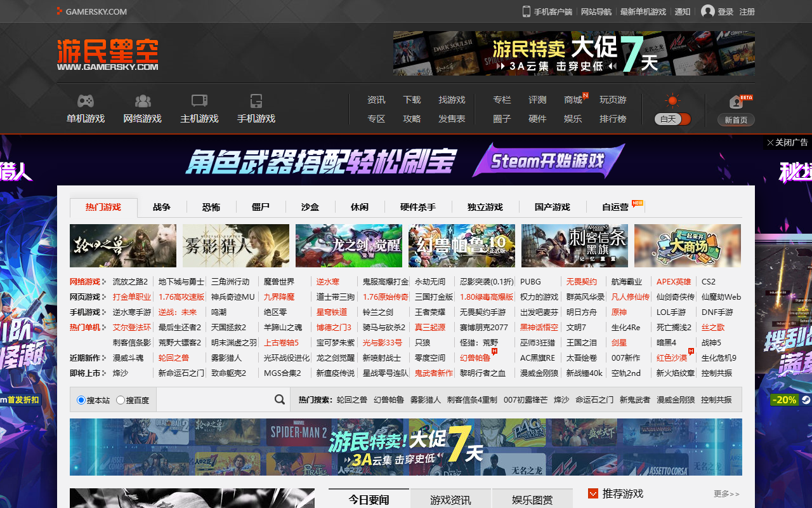The image size is (812, 508).
Task: Open the 轮回之兽 game thumbnail
Action: coord(123,246)
